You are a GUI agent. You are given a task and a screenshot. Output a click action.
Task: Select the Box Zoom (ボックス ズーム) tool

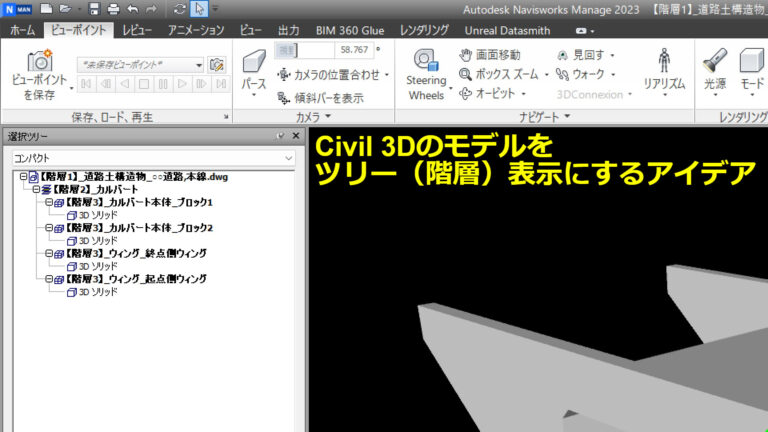[499, 74]
